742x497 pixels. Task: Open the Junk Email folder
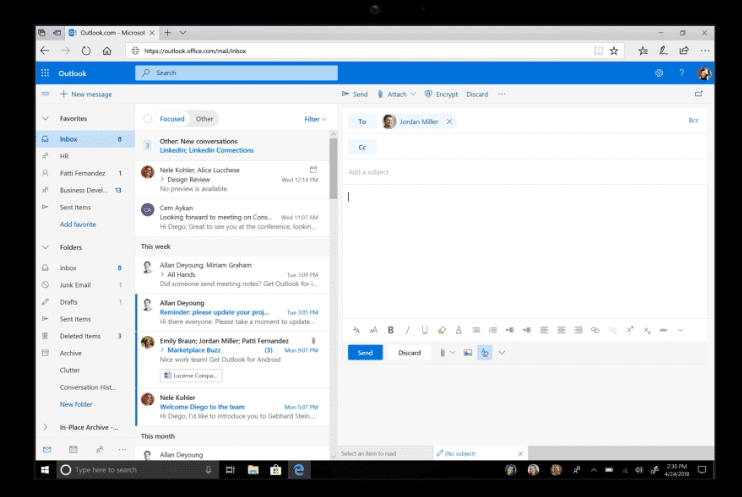(85, 285)
